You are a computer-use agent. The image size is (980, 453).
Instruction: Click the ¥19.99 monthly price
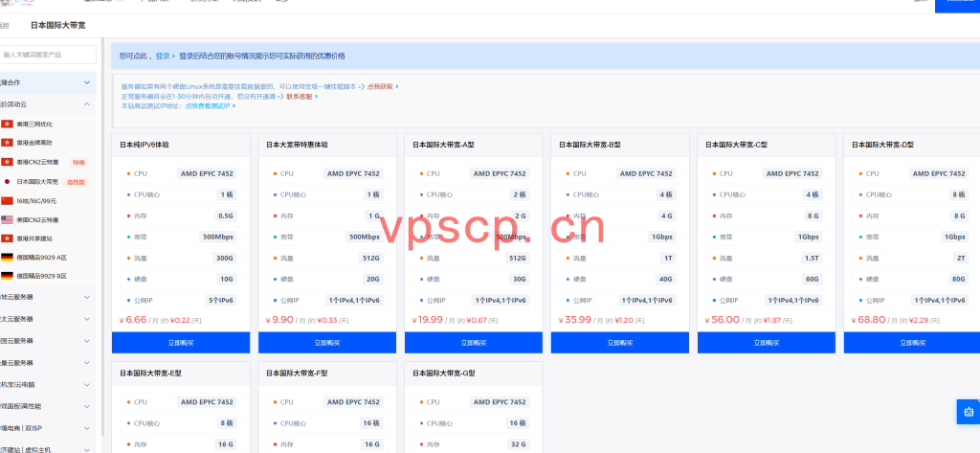pos(428,320)
